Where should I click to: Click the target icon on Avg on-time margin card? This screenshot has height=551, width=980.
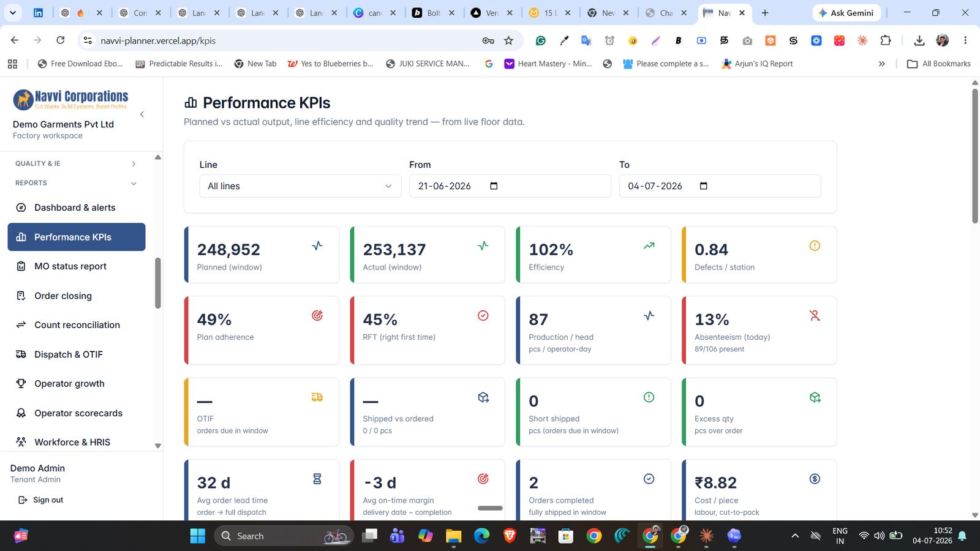click(483, 479)
